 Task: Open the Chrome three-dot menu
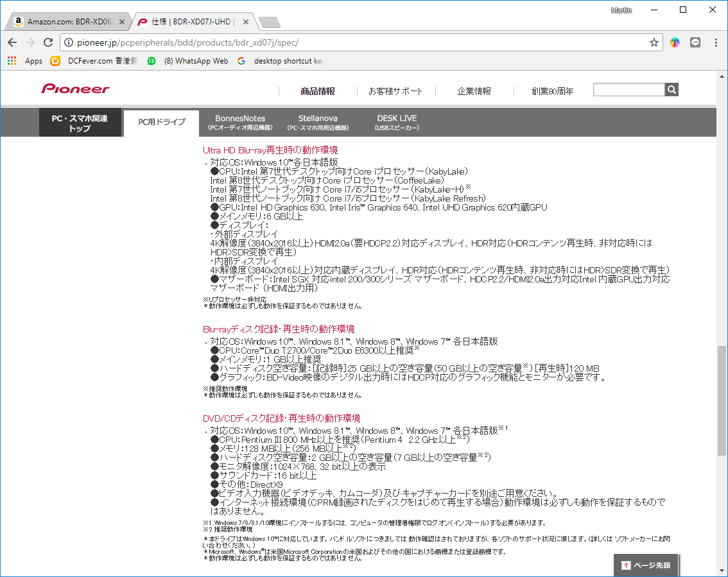point(716,43)
